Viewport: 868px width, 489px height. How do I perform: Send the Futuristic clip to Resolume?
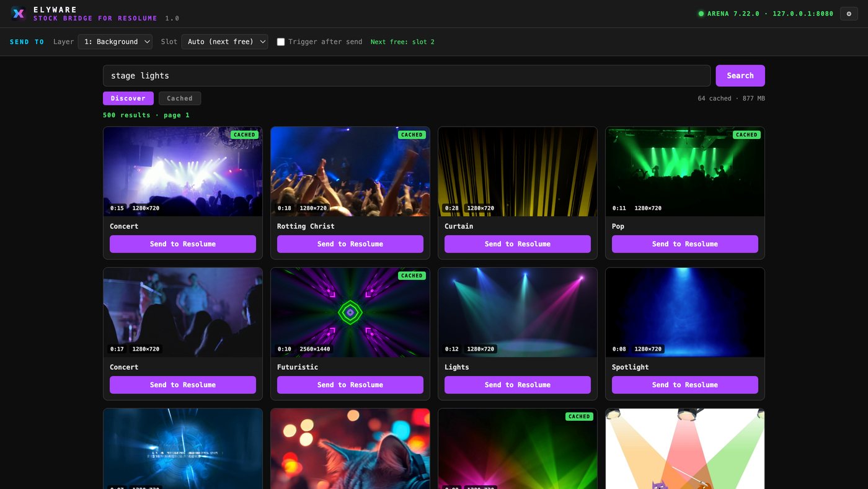tap(350, 385)
